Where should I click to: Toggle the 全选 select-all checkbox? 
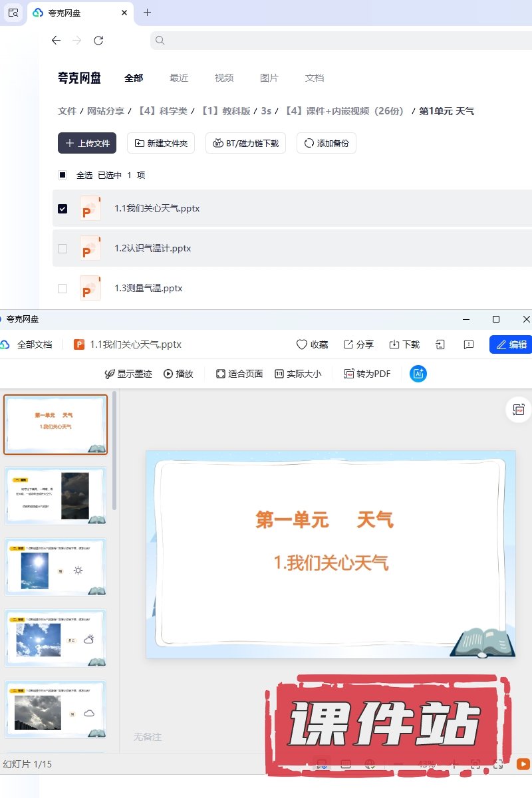click(x=63, y=176)
